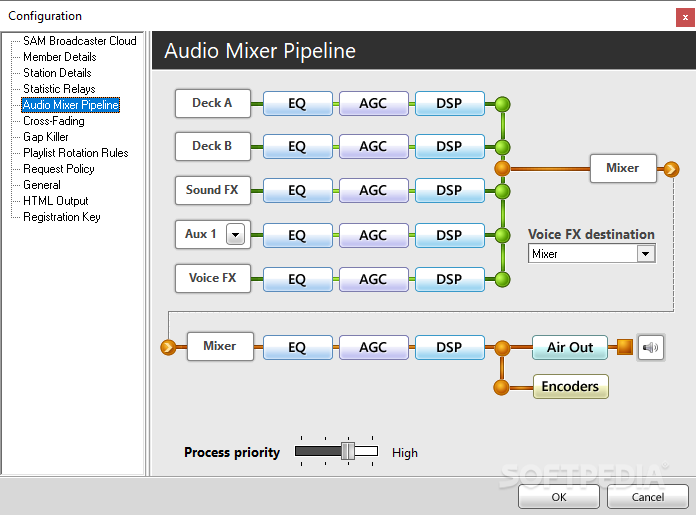The width and height of the screenshot is (696, 515).
Task: Open the Aux 1 DSP module
Action: point(450,235)
